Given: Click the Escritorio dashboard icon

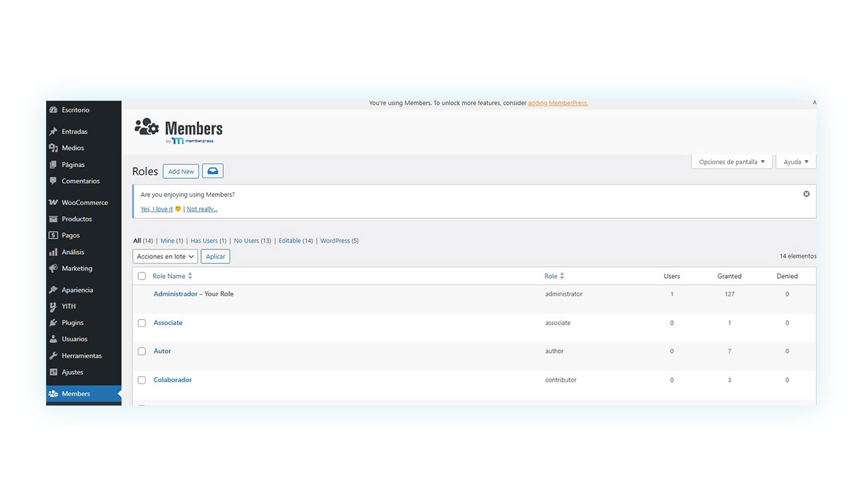Looking at the screenshot, I should click(53, 110).
